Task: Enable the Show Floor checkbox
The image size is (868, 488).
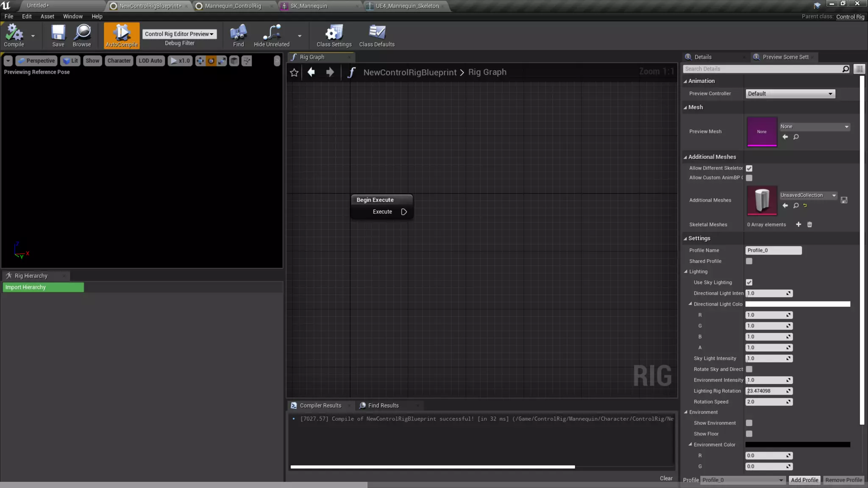Action: pos(749,434)
